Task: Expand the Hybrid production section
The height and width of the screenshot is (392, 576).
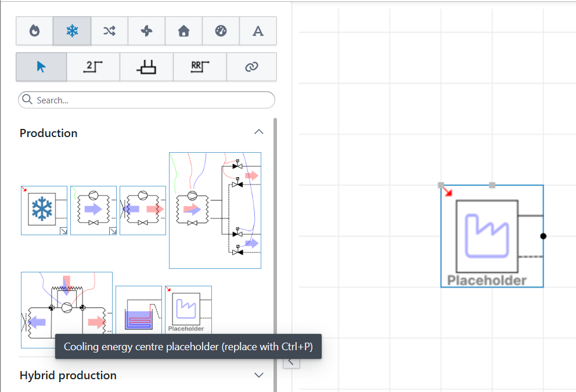Action: coord(259,375)
